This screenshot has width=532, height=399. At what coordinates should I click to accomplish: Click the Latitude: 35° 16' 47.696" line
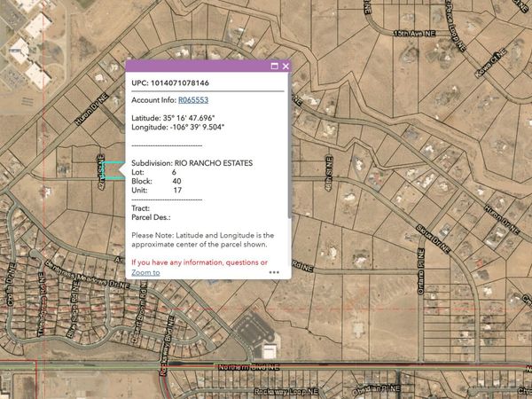[174, 118]
